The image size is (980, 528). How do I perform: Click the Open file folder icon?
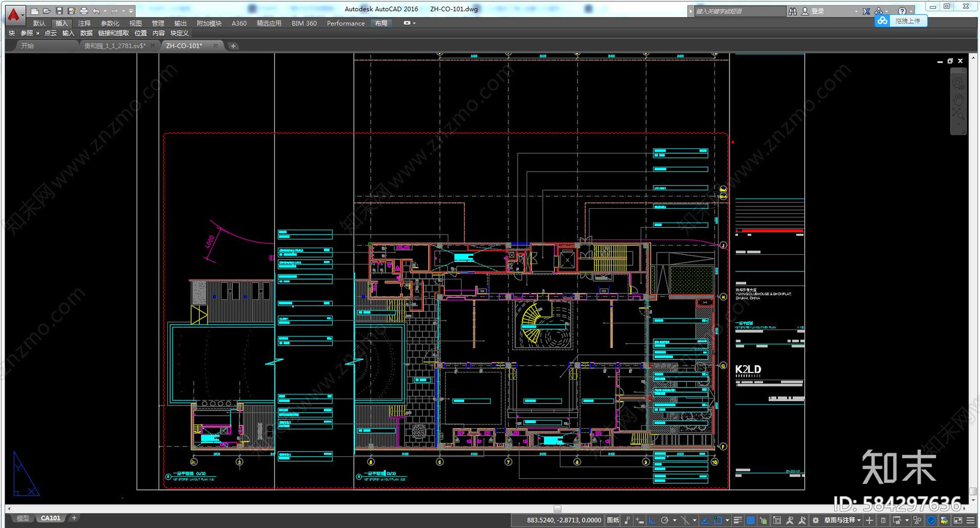click(47, 11)
